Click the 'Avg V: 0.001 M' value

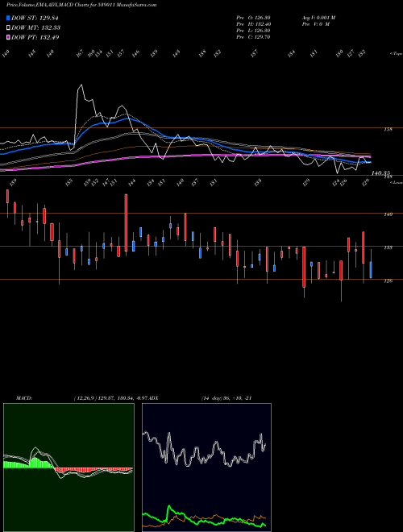coord(318,18)
